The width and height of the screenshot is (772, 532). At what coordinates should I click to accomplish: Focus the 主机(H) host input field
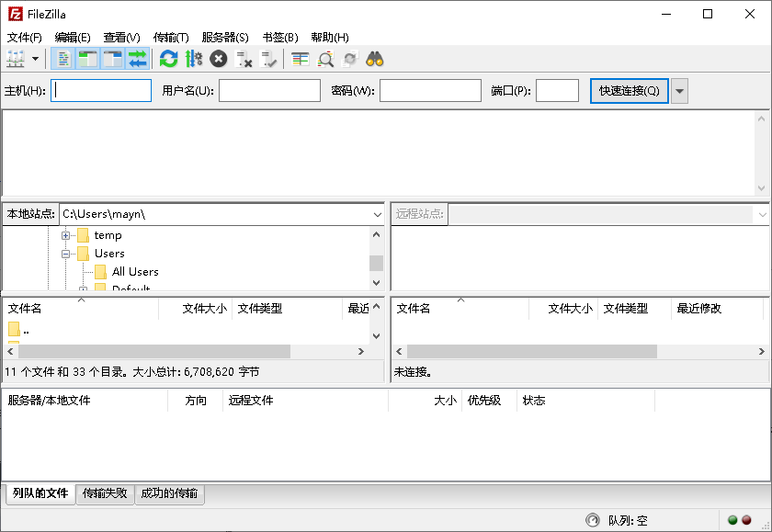point(101,91)
